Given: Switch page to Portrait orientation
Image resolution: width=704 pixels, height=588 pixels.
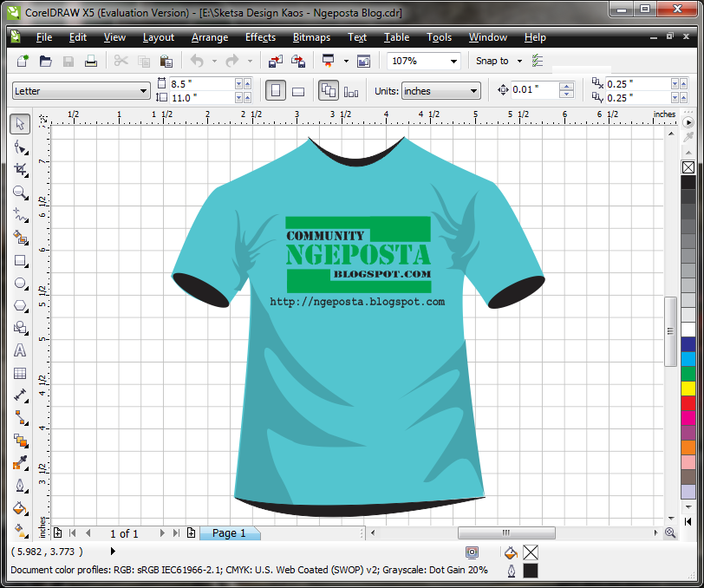Looking at the screenshot, I should tap(275, 91).
